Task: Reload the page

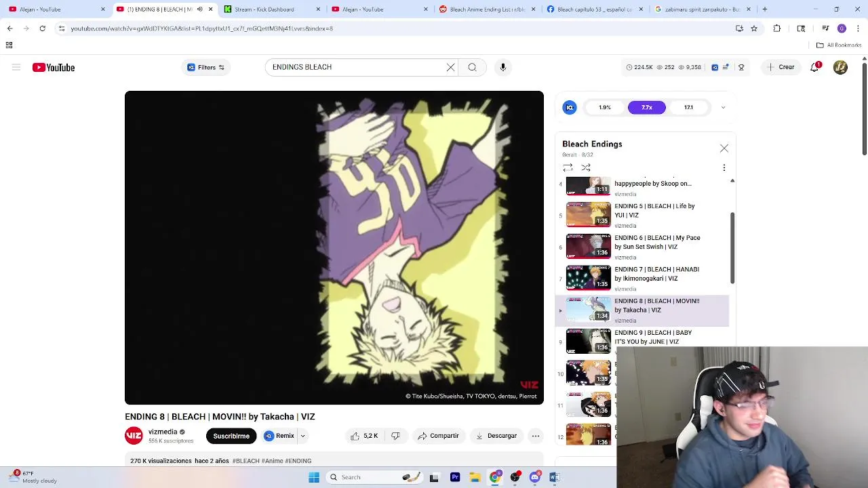Action: [42, 28]
